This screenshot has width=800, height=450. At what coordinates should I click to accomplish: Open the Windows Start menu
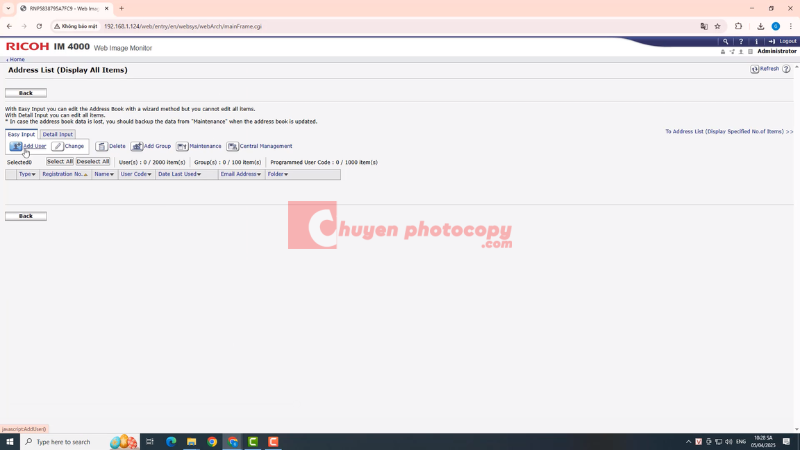click(10, 442)
